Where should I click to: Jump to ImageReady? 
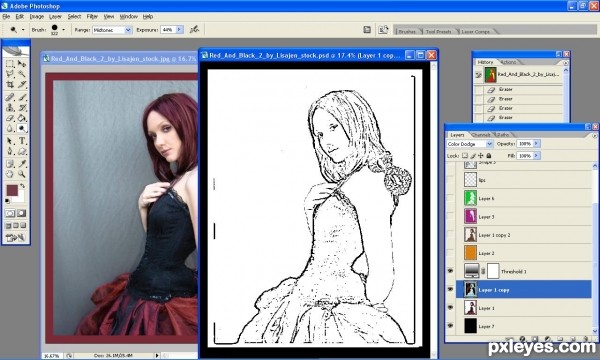tap(15, 238)
